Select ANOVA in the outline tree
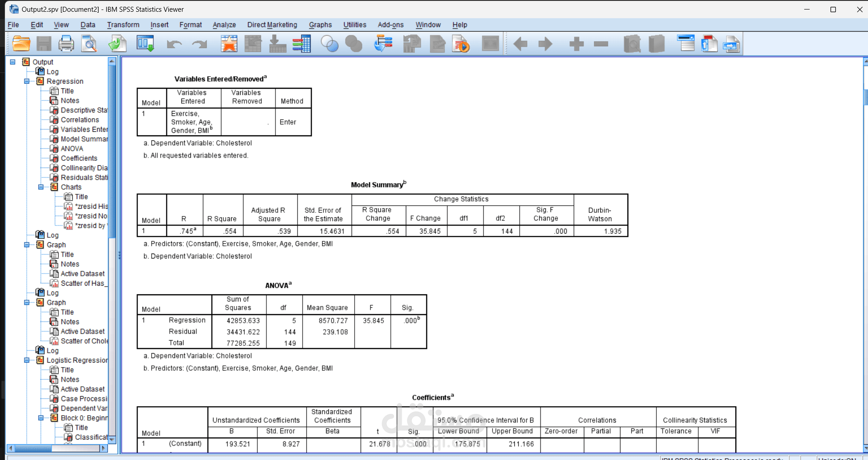 72,149
